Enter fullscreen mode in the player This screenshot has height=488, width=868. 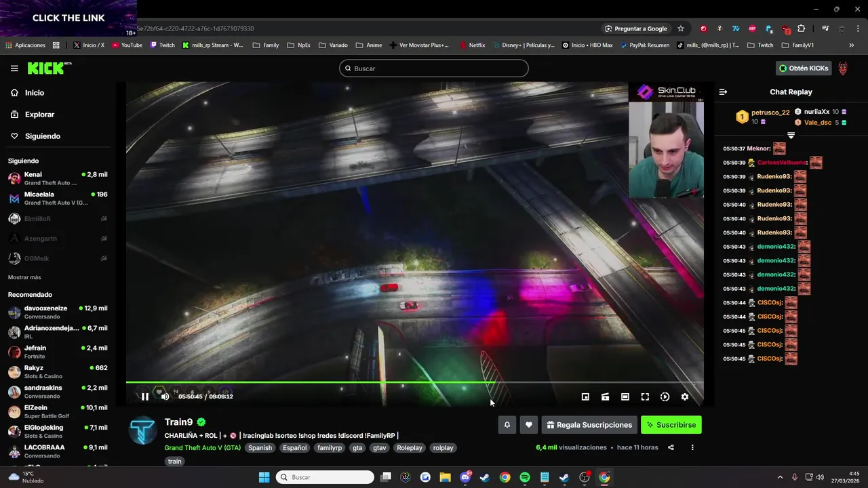point(645,396)
